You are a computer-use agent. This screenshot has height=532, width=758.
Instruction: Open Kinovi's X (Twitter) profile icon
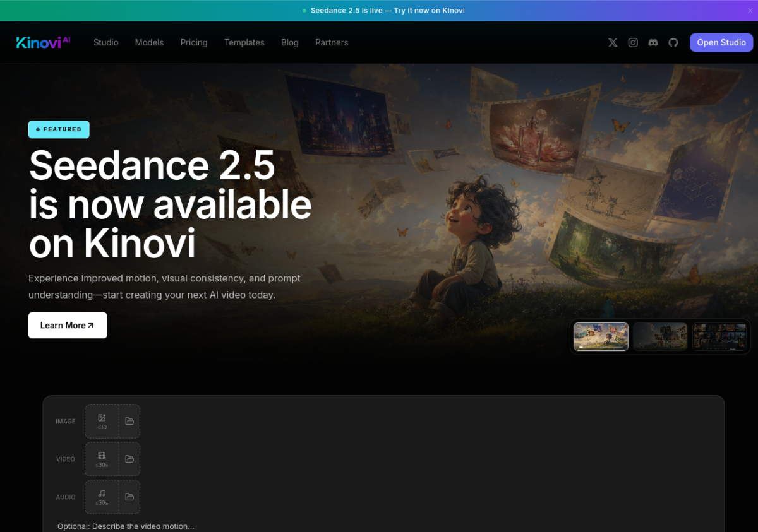coord(613,43)
